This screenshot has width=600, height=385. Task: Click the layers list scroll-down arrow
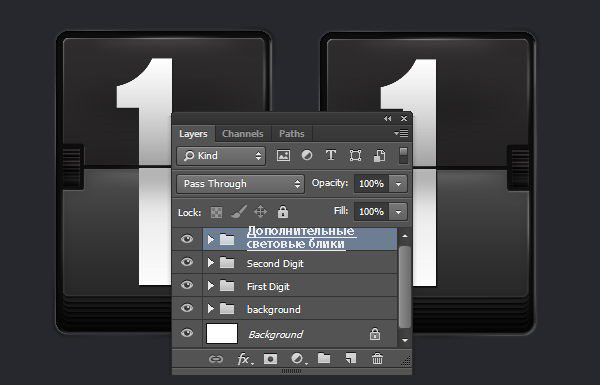[405, 340]
